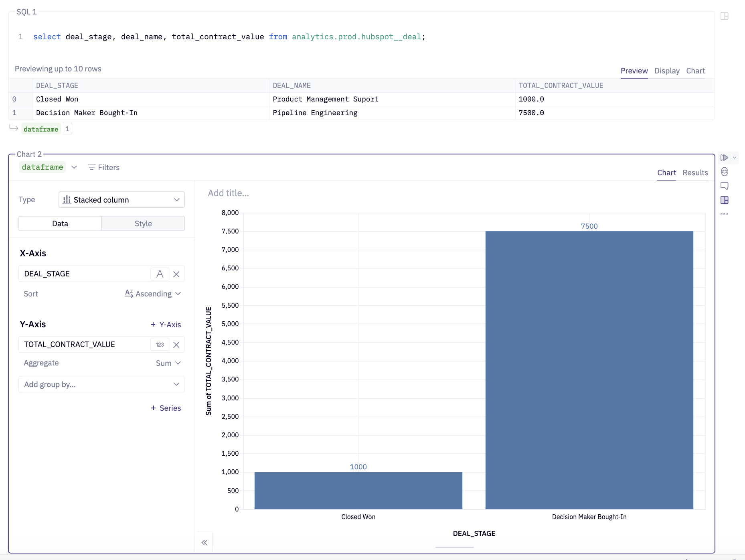This screenshot has height=560, width=745.
Task: Open the more-actions menu for Chart 2
Action: [x=725, y=214]
